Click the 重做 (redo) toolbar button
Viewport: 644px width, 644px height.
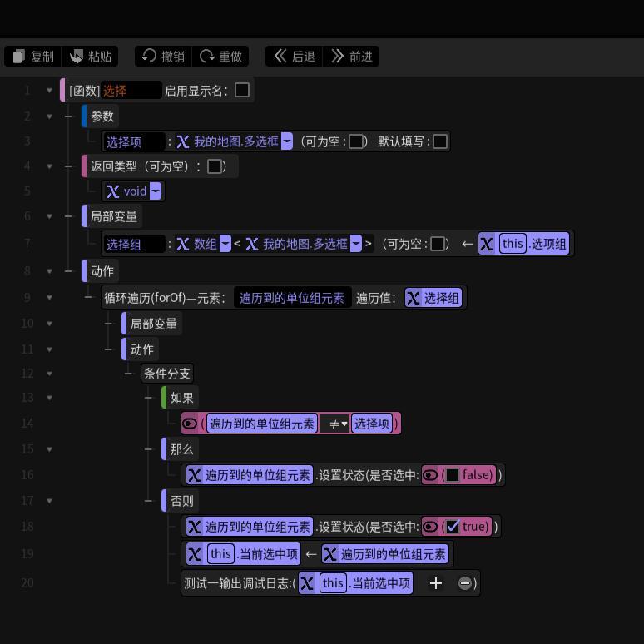click(x=220, y=57)
